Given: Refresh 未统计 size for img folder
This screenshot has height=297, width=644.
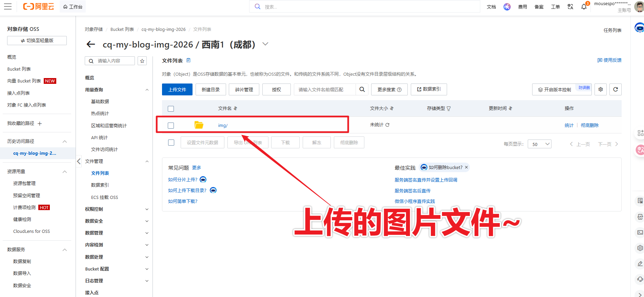Looking at the screenshot, I should [x=387, y=125].
